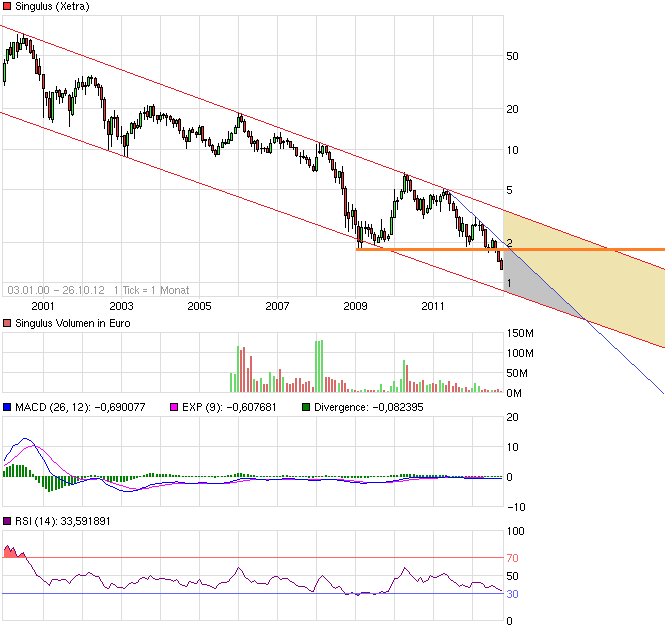Click the 'RSI (14): 33,591891' label
665x629 pixels.
pos(63,521)
